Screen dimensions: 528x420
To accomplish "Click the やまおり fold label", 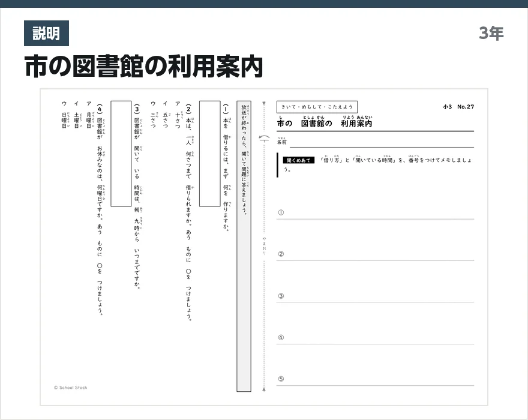I will 265,246.
